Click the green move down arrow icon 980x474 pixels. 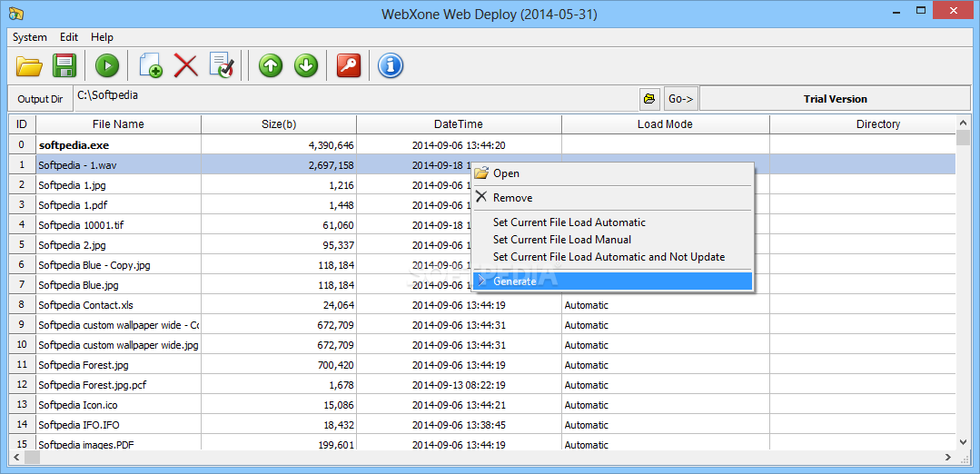pos(305,65)
